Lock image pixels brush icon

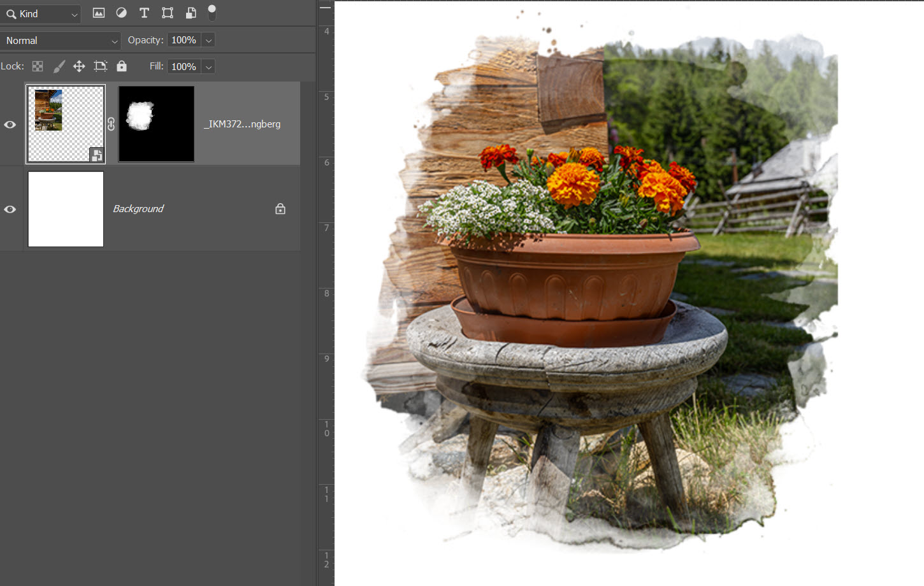(x=59, y=66)
